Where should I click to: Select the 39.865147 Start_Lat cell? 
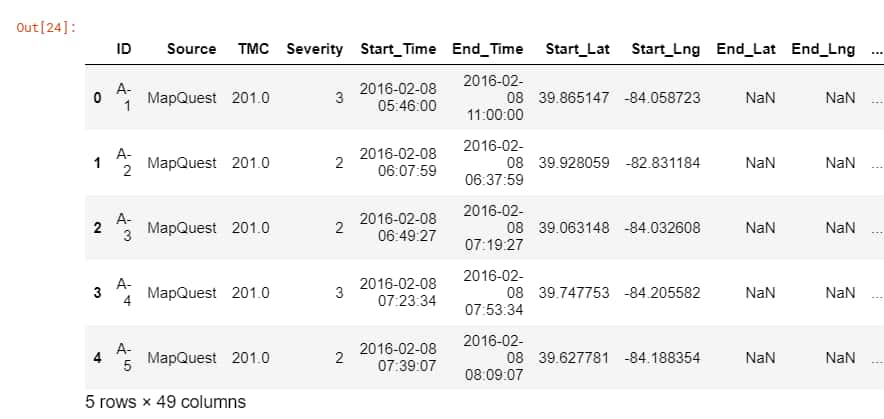point(573,98)
